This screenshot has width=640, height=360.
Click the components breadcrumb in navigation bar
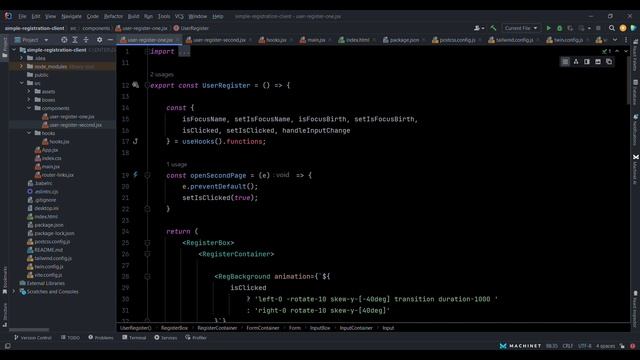96,28
